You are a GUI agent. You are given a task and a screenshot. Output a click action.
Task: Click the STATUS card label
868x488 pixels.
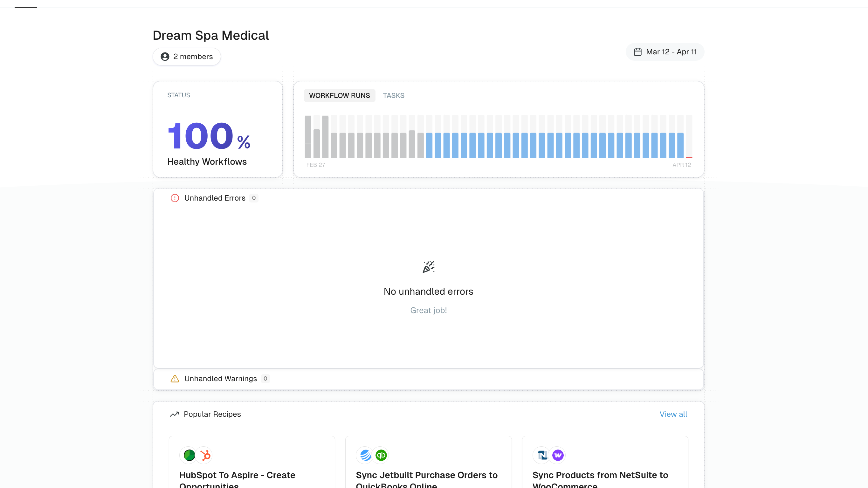pos(179,95)
